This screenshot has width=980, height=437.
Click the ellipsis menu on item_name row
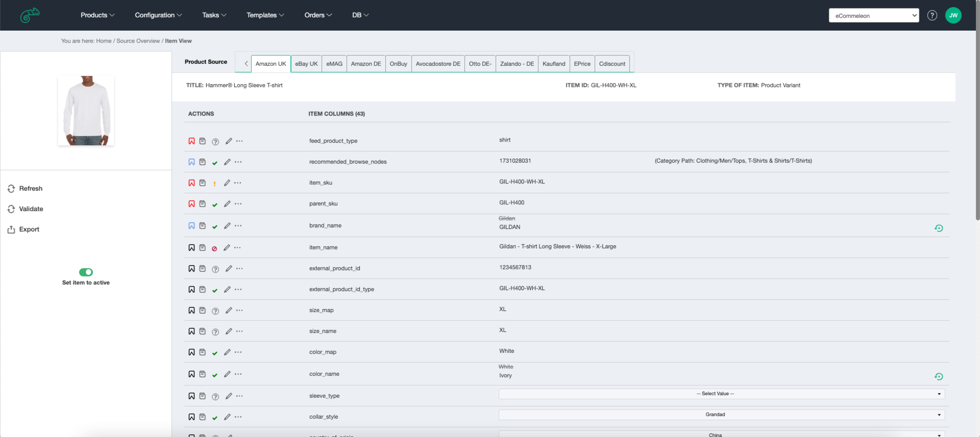[238, 248]
